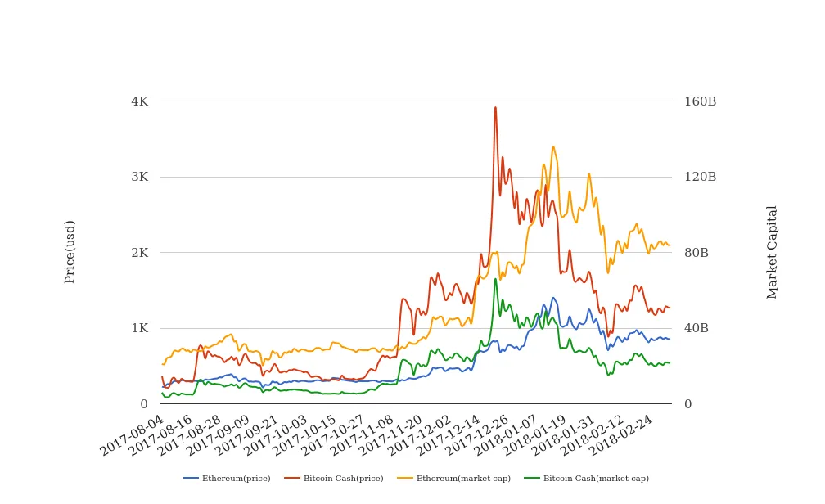Select the 4K tick label on left axis
Image resolution: width=825 pixels, height=504 pixels.
[139, 101]
